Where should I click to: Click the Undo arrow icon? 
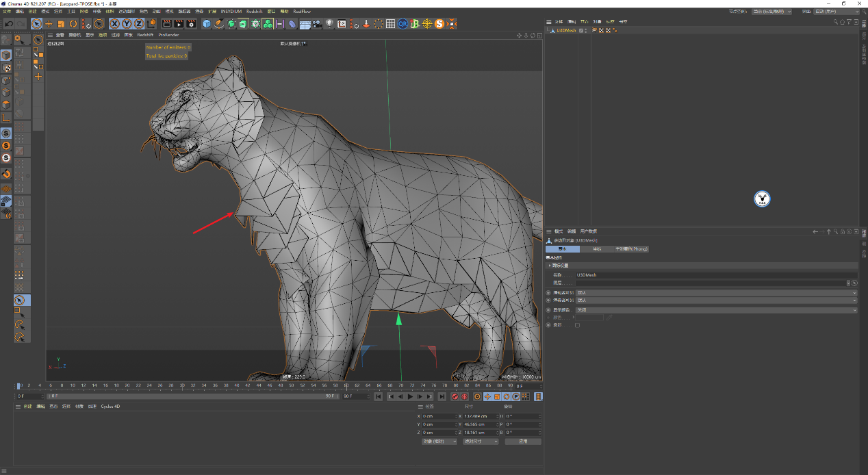(x=9, y=24)
